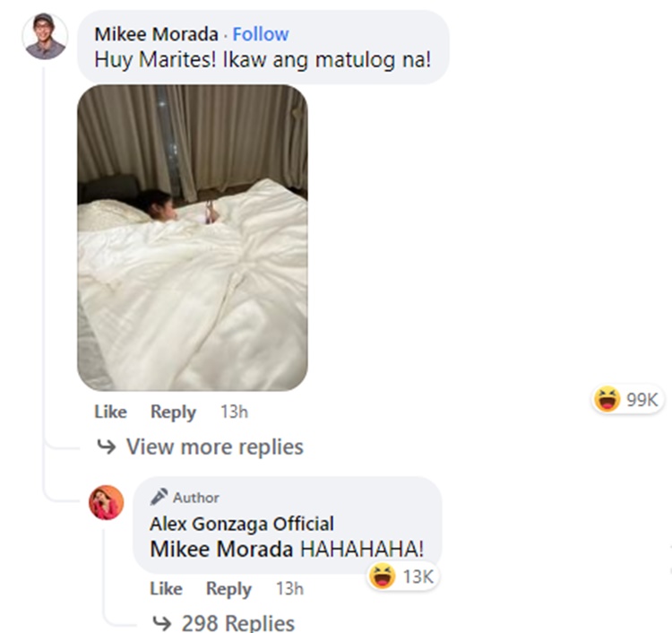
Task: Open the 13h timestamp on Alex Gonzaga's reply
Action: click(x=289, y=588)
